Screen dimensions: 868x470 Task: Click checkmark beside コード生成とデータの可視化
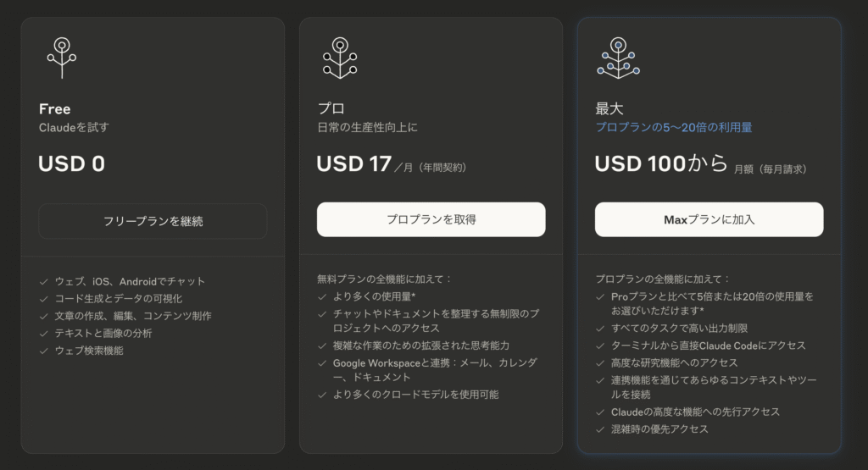point(44,299)
